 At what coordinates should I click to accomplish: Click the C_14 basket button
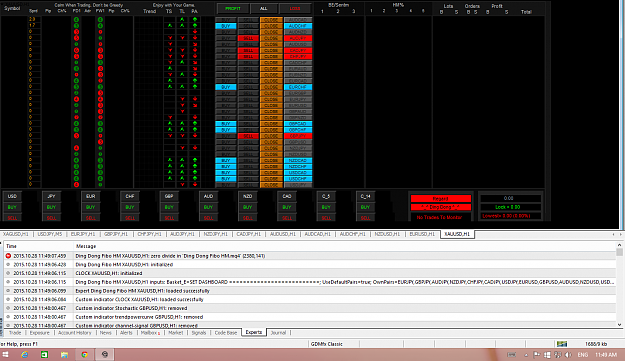(x=365, y=196)
